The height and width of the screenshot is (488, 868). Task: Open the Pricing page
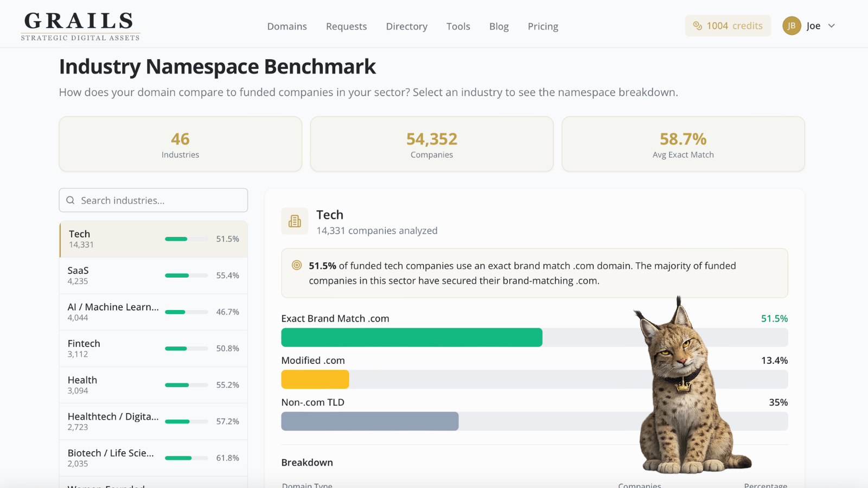[543, 27]
